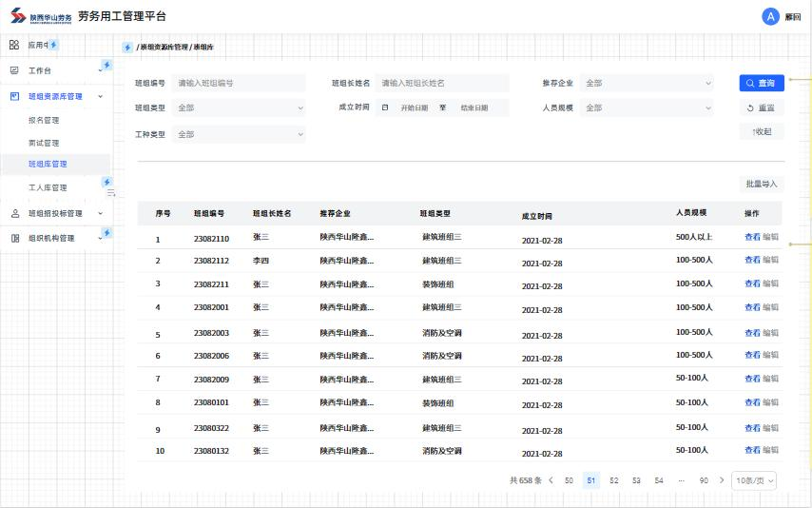Open the 人员规模 dropdown
Image resolution: width=812 pixels, height=508 pixels.
(648, 108)
